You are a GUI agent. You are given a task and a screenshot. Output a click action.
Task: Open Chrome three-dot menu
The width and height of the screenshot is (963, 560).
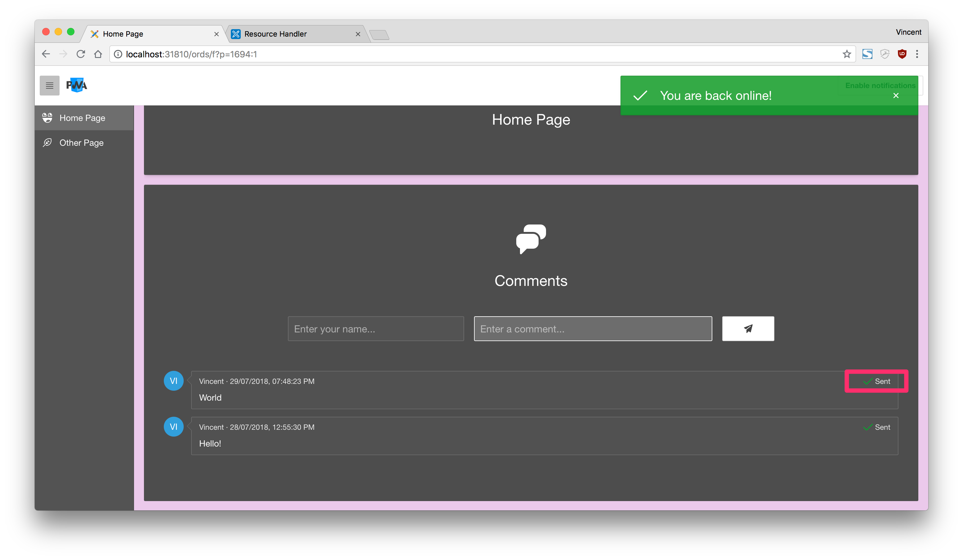(917, 54)
